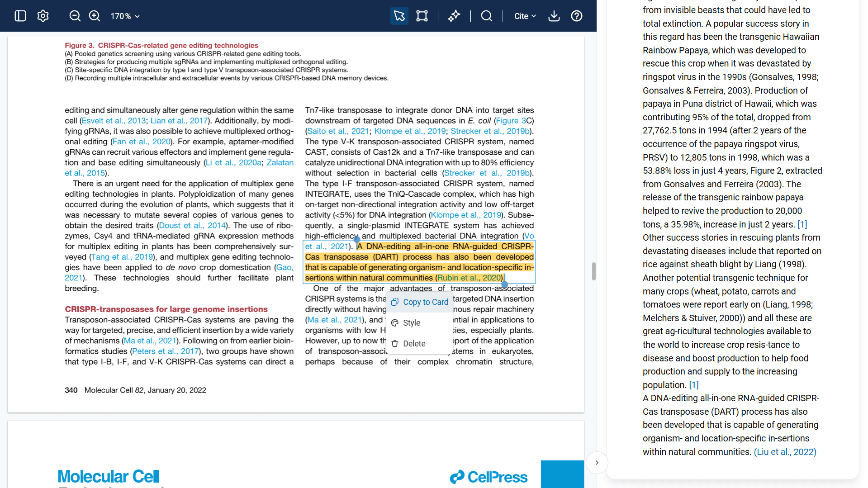The width and height of the screenshot is (868, 488).
Task: Collapse the right notes panel arrow
Action: coord(597,462)
